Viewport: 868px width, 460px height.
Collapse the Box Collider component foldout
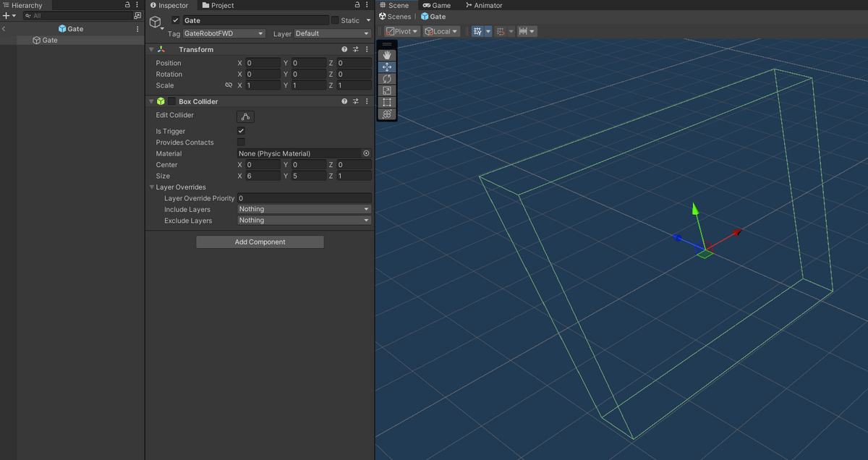(x=151, y=101)
